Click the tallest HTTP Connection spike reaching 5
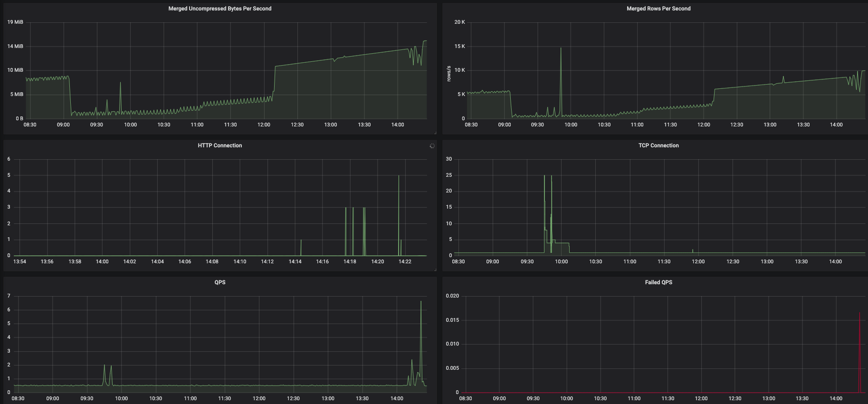The image size is (868, 404). click(399, 215)
